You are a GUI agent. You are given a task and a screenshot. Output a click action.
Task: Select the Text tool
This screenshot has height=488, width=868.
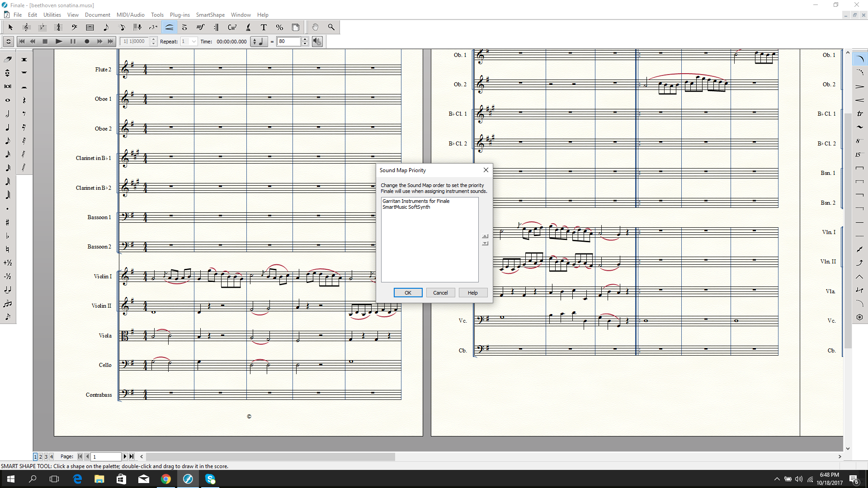click(x=264, y=28)
